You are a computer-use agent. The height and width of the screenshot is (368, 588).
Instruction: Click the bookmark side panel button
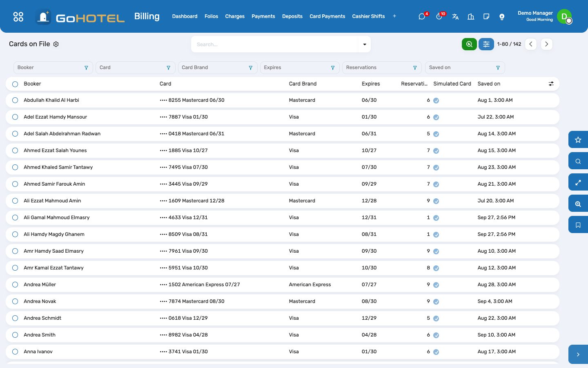pyautogui.click(x=578, y=225)
